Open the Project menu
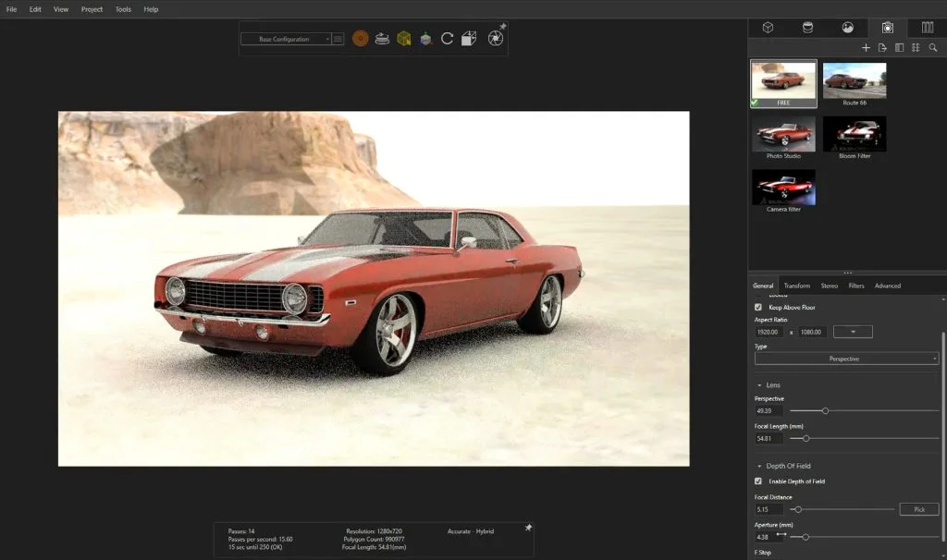This screenshot has height=560, width=947. pos(92,9)
